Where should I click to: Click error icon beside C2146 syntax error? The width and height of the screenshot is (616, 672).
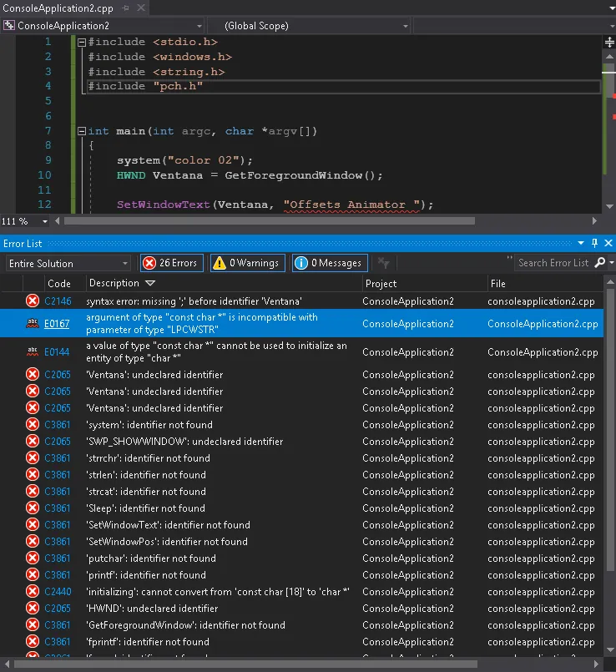(33, 301)
